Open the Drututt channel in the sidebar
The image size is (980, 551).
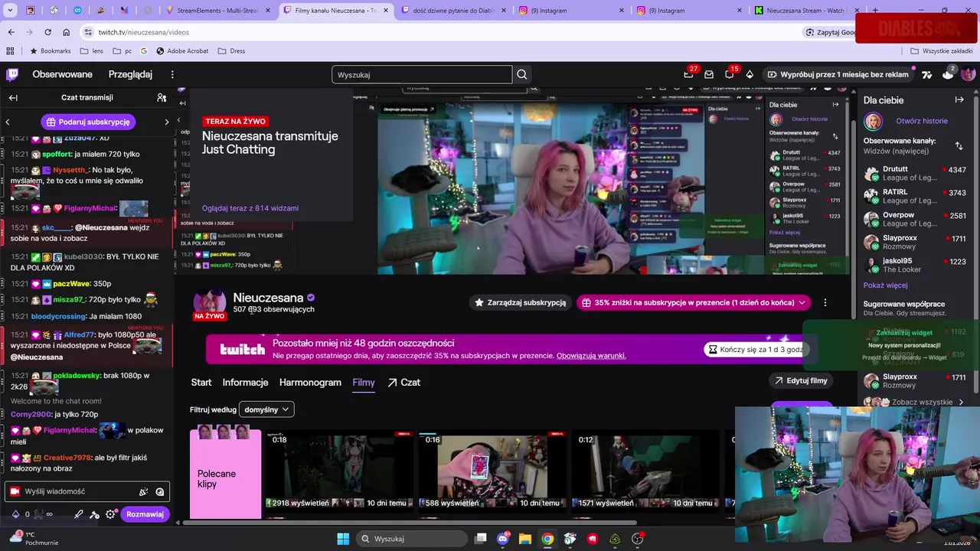[915, 173]
